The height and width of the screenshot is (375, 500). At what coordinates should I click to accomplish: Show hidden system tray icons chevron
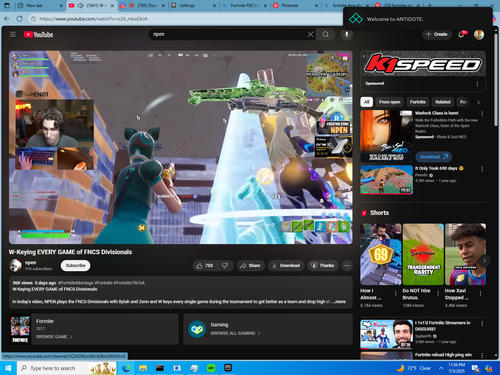441,368
